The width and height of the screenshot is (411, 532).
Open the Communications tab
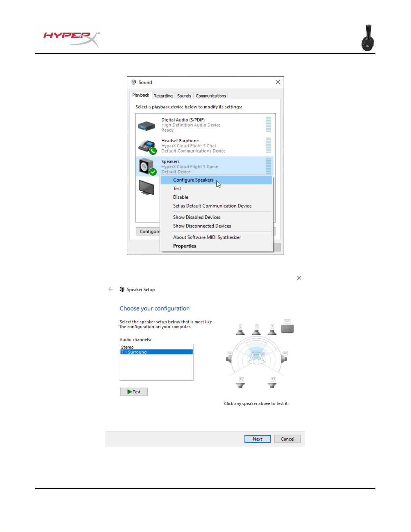coord(211,96)
